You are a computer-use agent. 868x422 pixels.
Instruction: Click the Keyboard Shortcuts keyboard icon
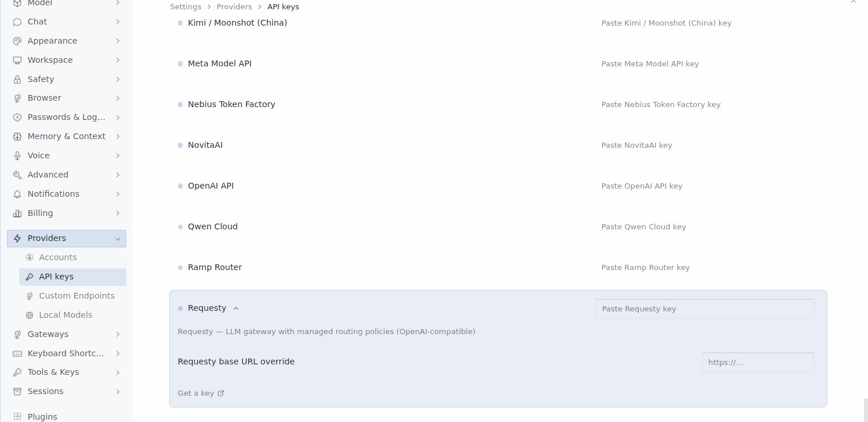17,354
